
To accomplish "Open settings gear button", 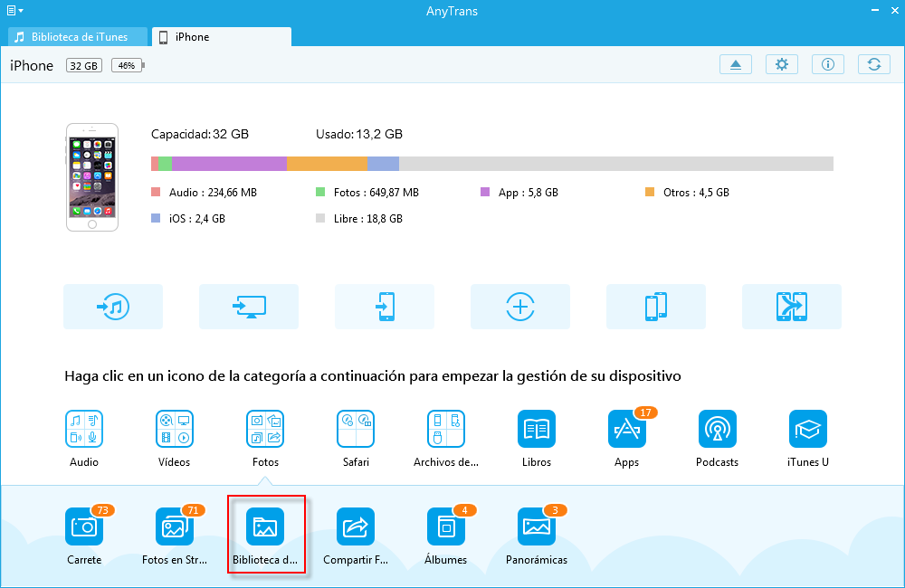I will pyautogui.click(x=782, y=64).
